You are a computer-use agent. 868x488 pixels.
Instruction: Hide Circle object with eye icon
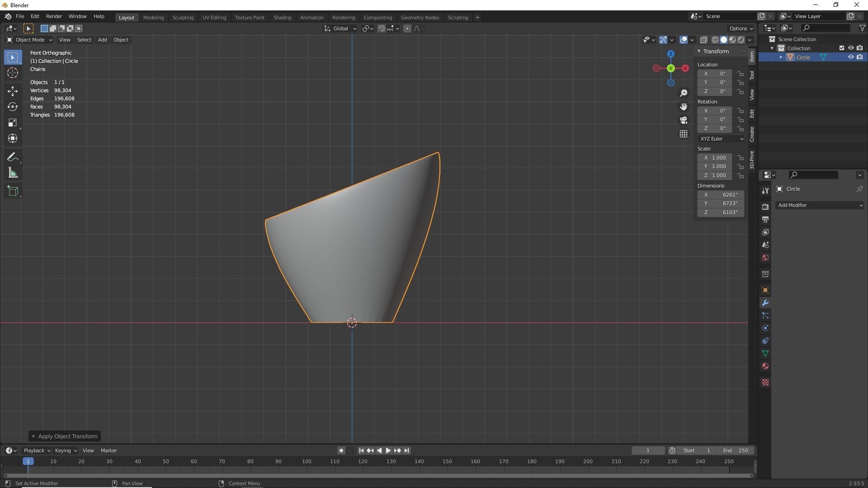(x=850, y=57)
